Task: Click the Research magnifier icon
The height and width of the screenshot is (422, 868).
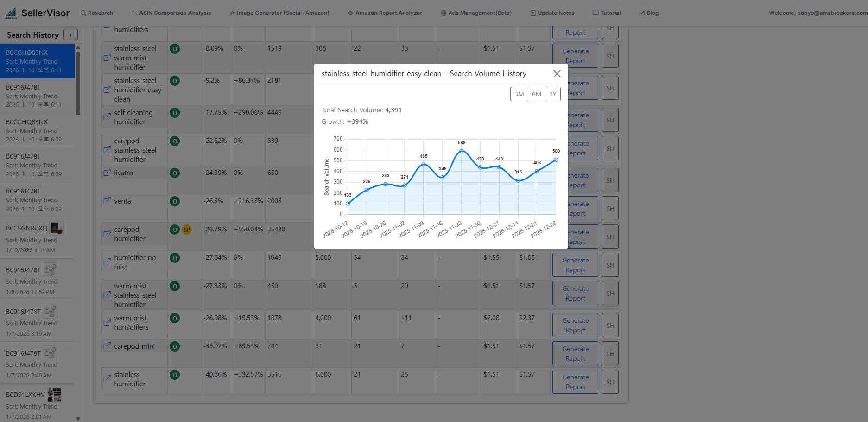Action: (x=83, y=13)
